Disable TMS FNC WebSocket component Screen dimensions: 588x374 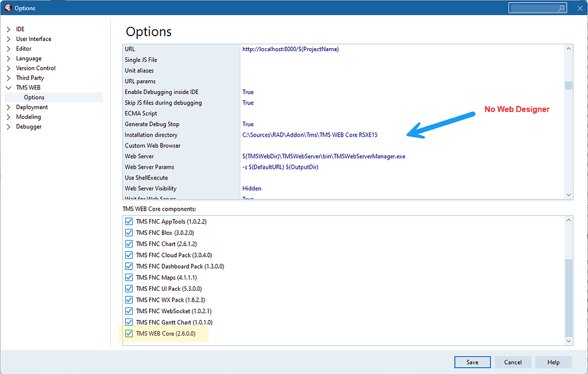(x=129, y=310)
